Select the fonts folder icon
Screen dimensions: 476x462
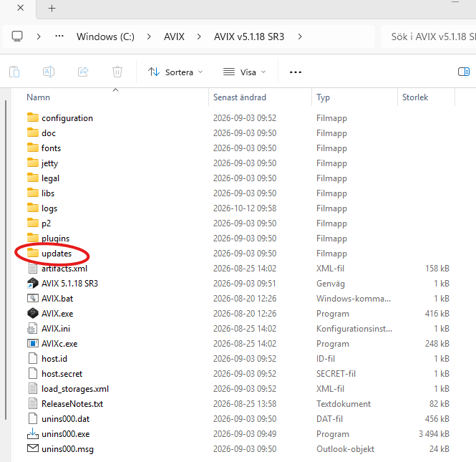pyautogui.click(x=33, y=148)
